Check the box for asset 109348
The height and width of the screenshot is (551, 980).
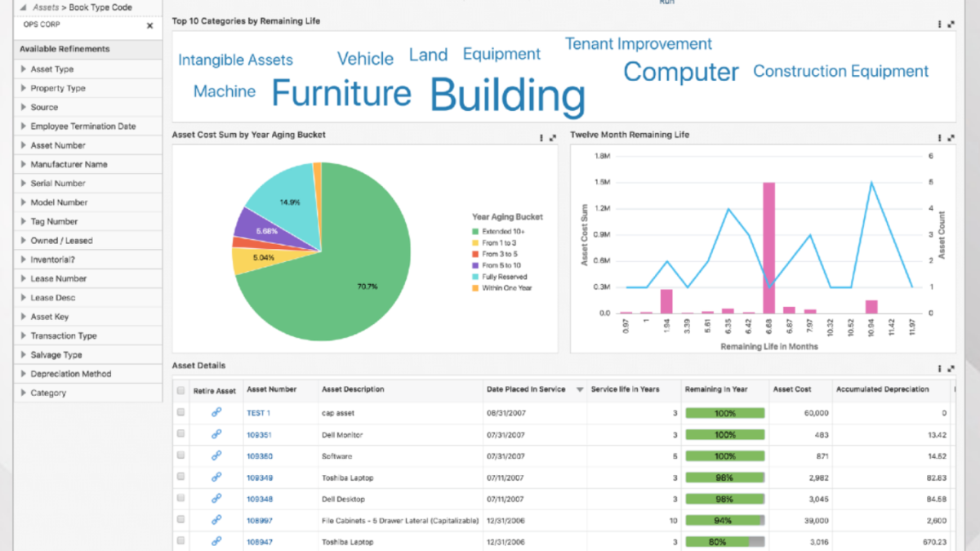click(180, 498)
